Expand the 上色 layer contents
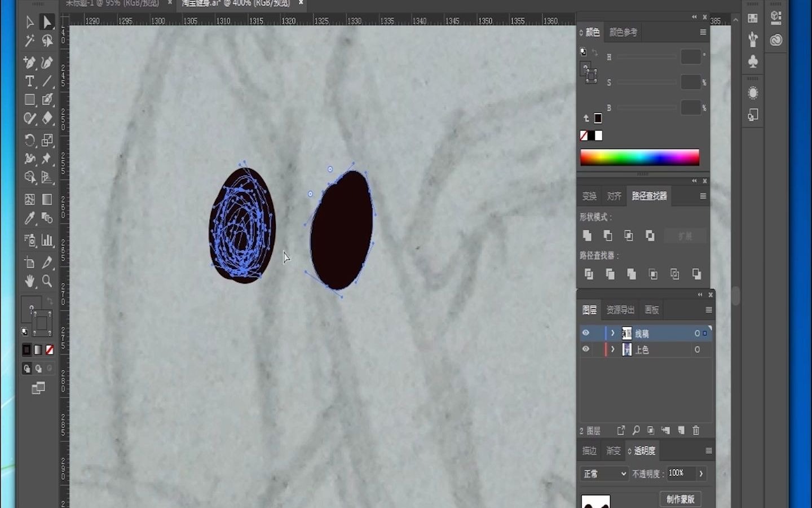The image size is (812, 508). (x=613, y=349)
